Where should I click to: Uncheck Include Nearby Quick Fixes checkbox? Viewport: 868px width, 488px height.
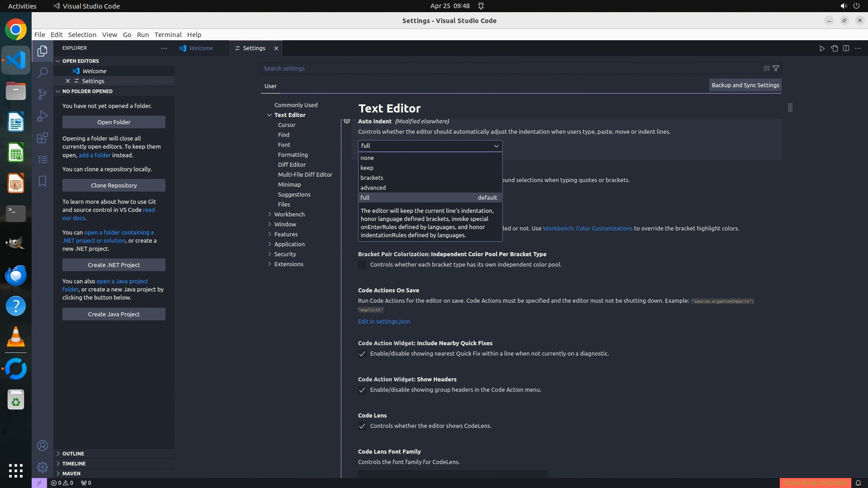(x=362, y=354)
